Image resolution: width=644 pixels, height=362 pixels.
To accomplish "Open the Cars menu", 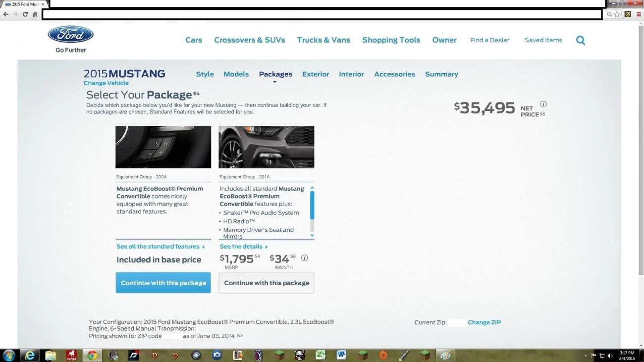I will click(x=194, y=40).
